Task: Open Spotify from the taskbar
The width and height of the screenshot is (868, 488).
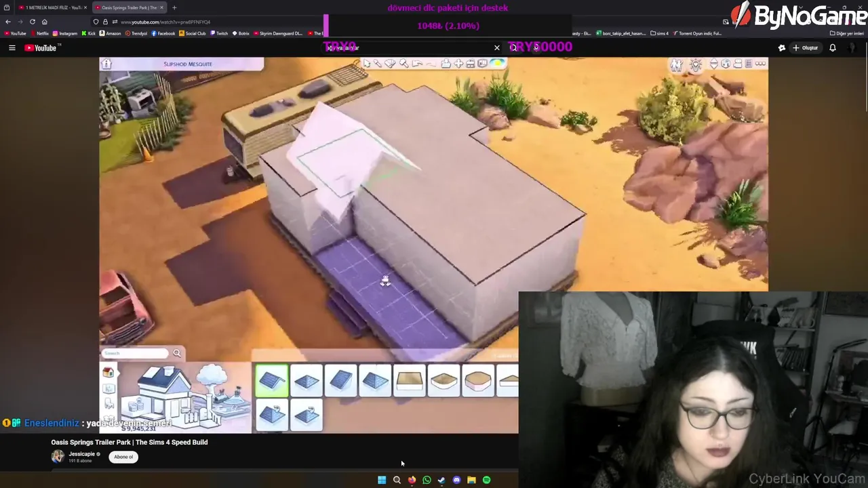Action: pyautogui.click(x=486, y=480)
